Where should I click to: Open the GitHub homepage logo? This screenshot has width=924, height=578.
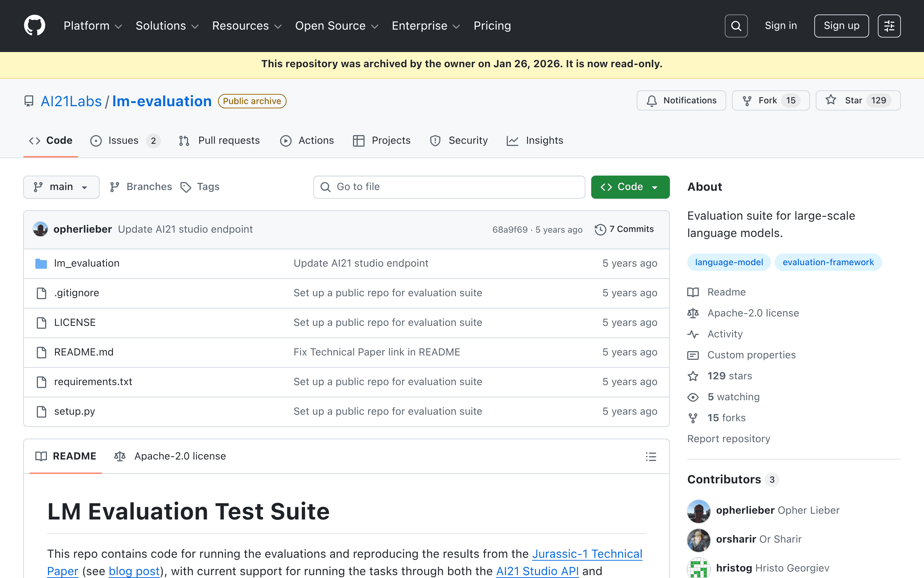(34, 26)
